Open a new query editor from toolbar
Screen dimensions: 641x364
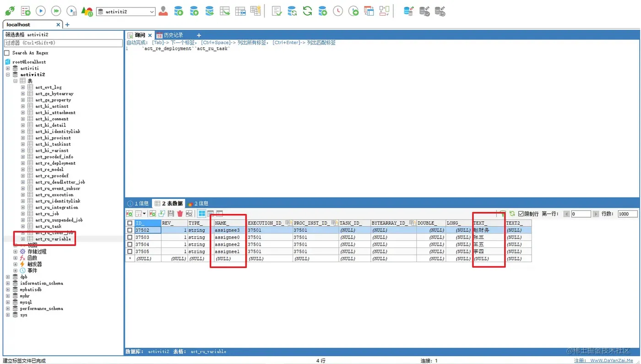pos(26,11)
